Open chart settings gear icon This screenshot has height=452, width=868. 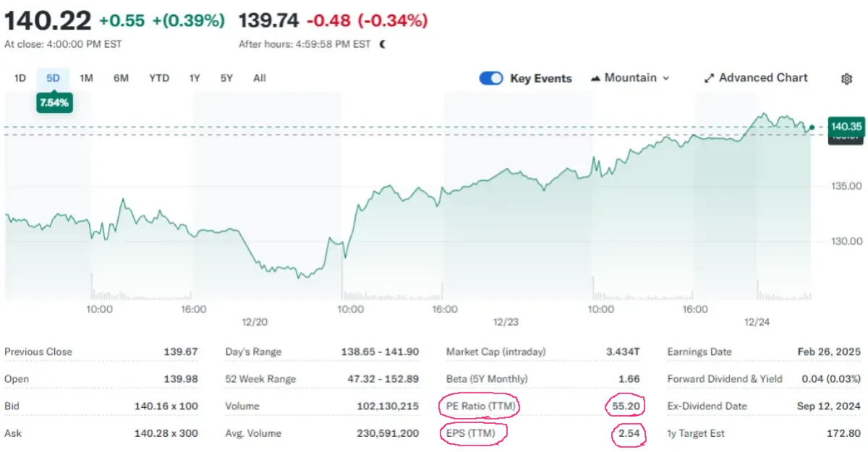point(846,79)
